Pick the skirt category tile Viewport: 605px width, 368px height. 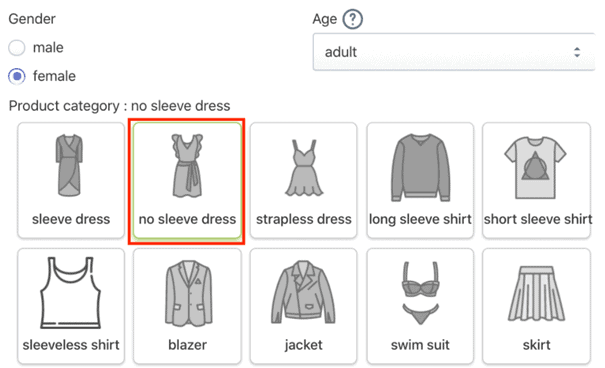[x=536, y=306]
